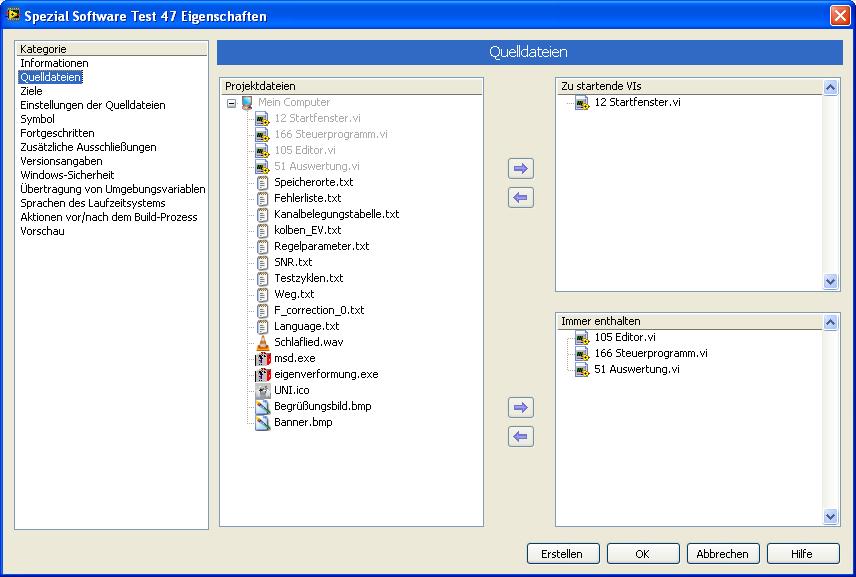Viewport: 856px width, 577px height.
Task: Select Begrüßungsbild.bmp file name
Action: (323, 407)
